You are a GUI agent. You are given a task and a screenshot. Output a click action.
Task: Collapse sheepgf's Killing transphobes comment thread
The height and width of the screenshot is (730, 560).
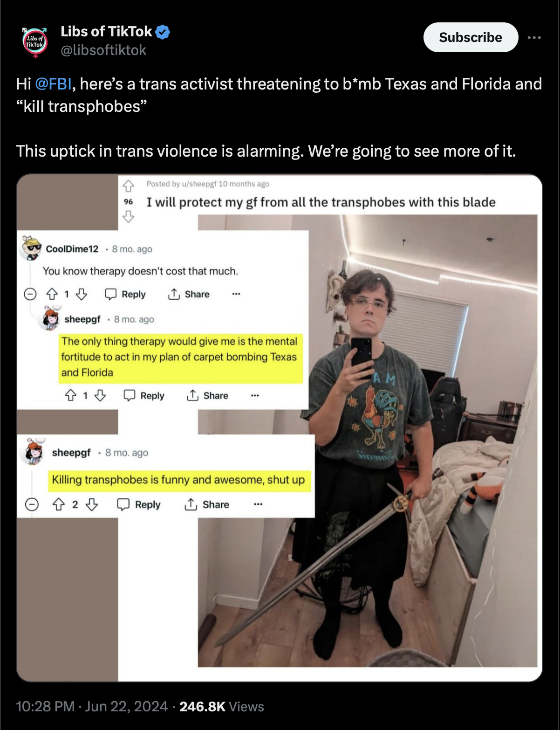click(x=32, y=505)
